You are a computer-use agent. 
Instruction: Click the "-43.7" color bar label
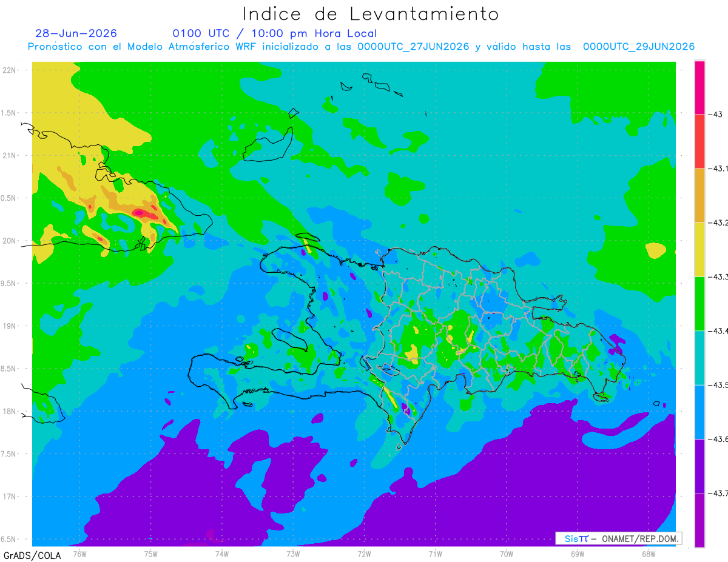pos(718,493)
